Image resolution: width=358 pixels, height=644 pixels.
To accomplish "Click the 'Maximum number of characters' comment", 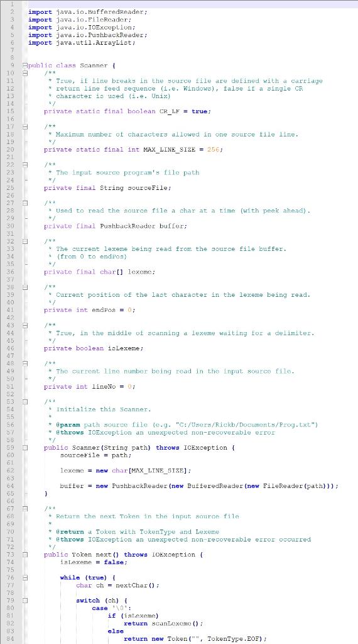I will (173, 135).
